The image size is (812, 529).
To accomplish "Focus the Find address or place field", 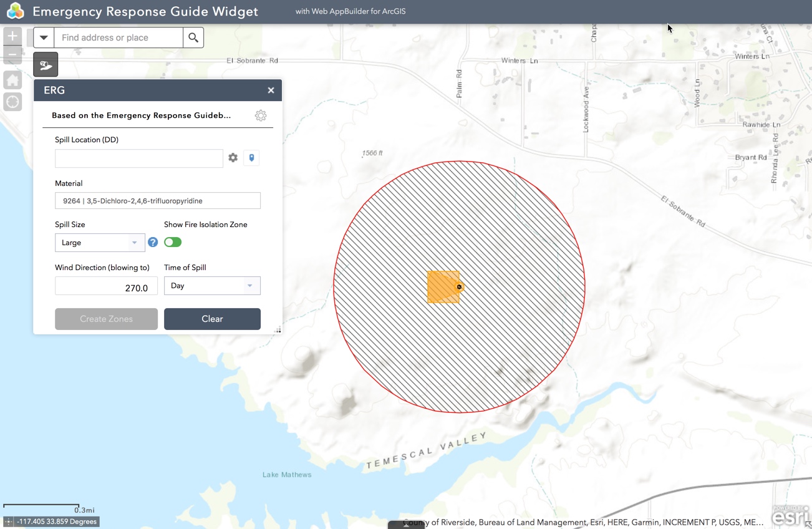I will 118,37.
